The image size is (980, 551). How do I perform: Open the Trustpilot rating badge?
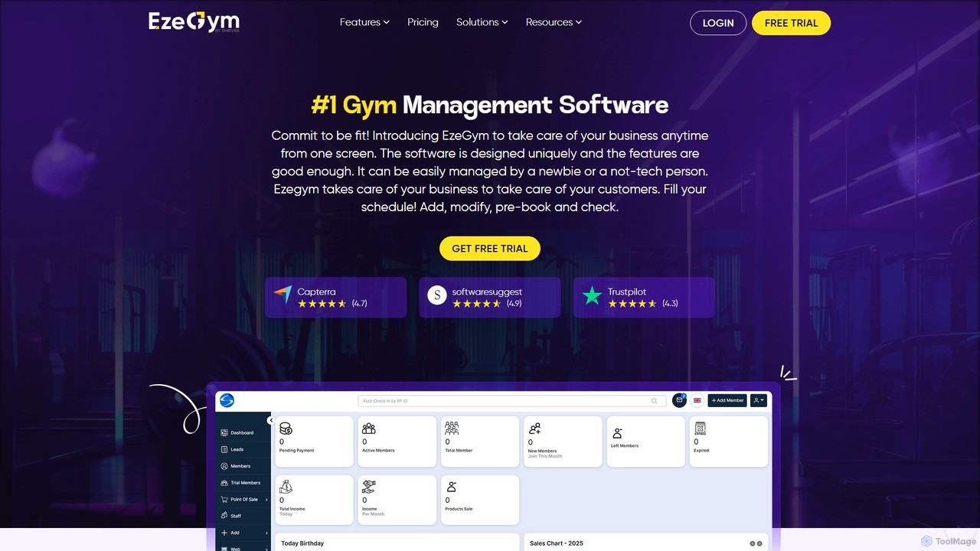[x=644, y=297]
